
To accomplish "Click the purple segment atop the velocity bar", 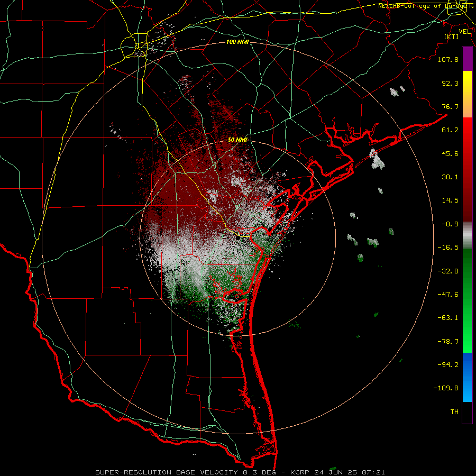I will coord(467,59).
